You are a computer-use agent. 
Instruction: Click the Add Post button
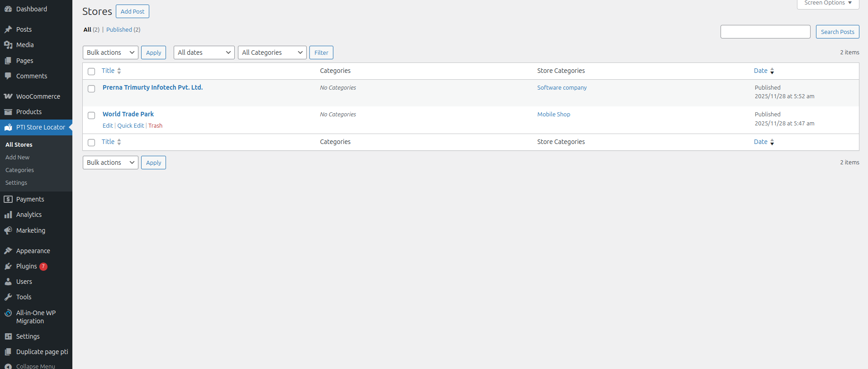click(x=133, y=11)
